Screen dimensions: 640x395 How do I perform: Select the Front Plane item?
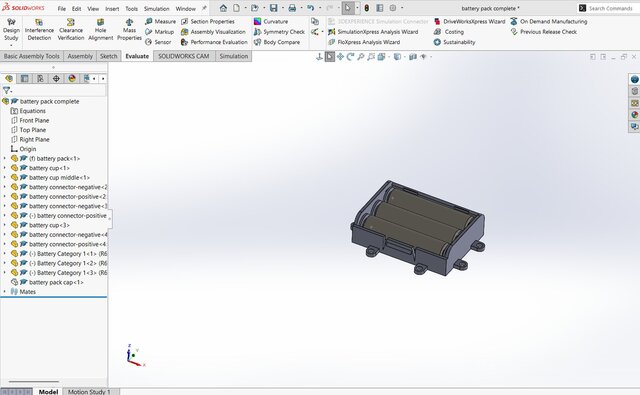[x=34, y=120]
